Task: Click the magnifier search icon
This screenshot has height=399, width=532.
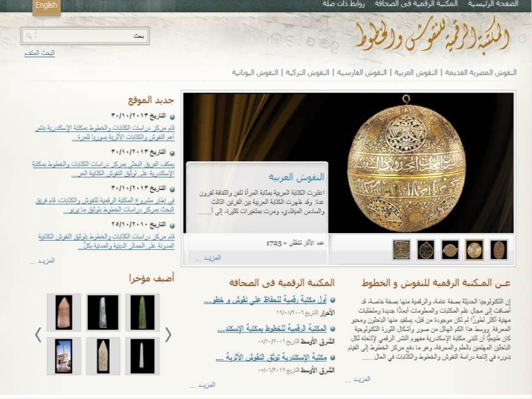Action: pos(29,36)
